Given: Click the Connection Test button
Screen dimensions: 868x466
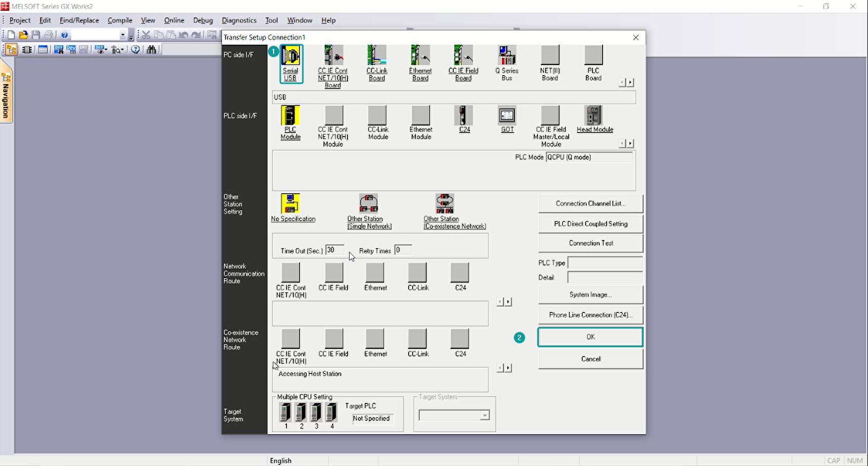Looking at the screenshot, I should (590, 244).
